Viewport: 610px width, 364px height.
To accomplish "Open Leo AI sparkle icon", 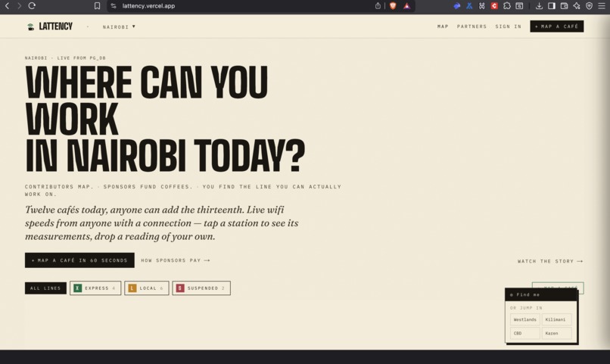I will [577, 6].
